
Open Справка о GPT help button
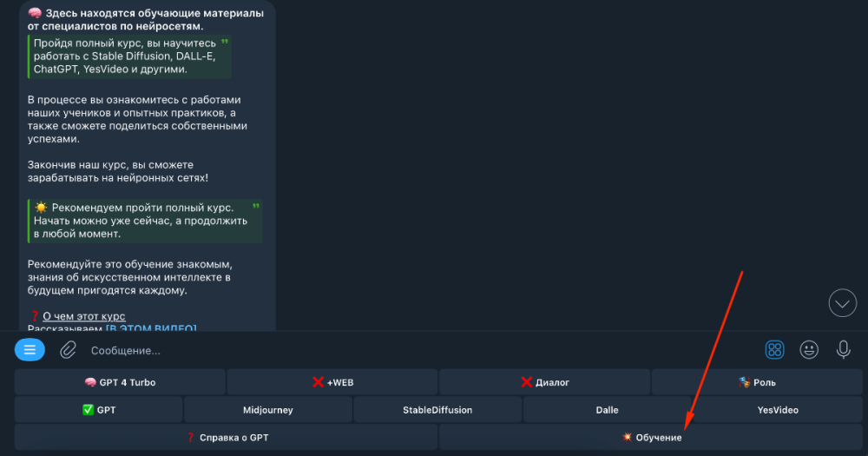click(x=226, y=438)
